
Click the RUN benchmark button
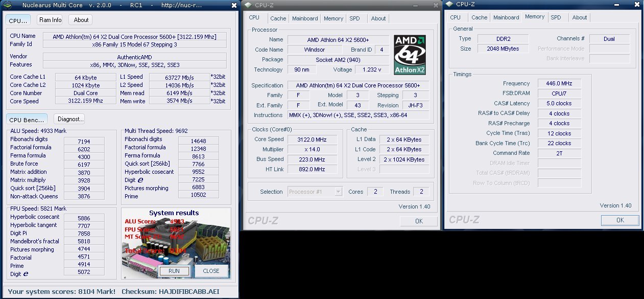point(174,271)
